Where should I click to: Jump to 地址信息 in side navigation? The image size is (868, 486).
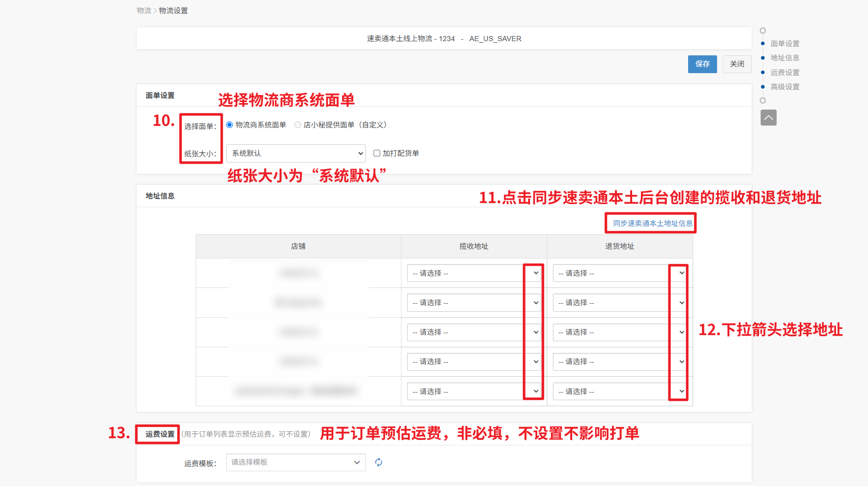785,58
